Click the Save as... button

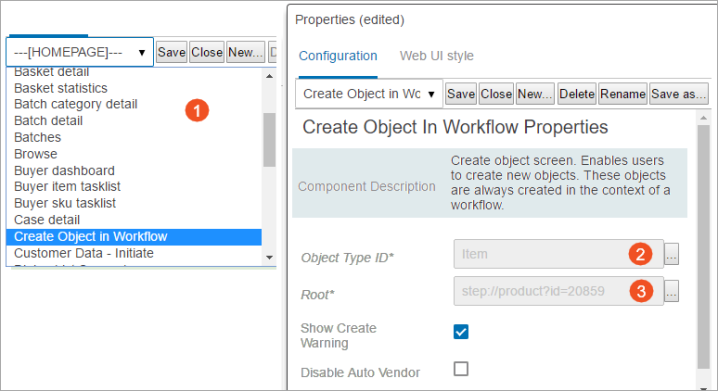tap(679, 94)
